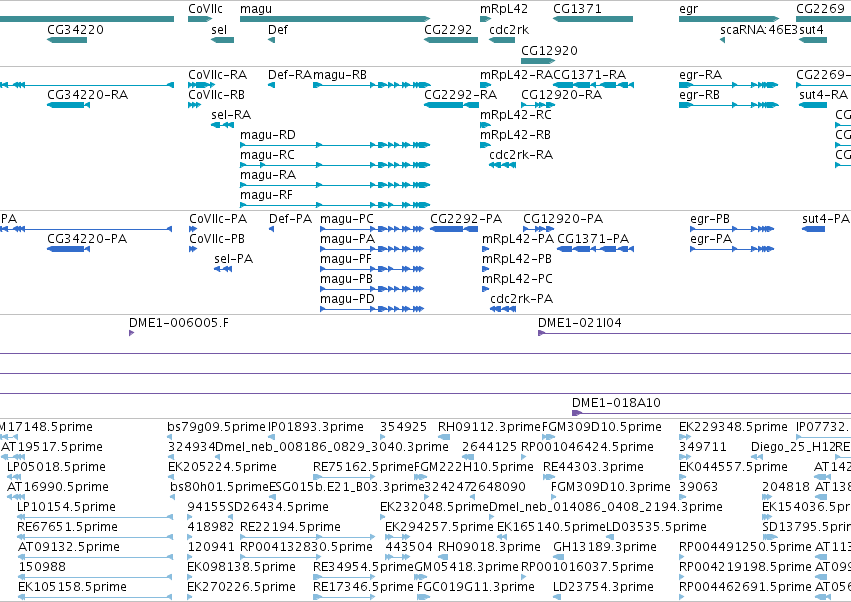This screenshot has width=851, height=602.
Task: Select the CG34220-PA protein label
Action: click(87, 239)
